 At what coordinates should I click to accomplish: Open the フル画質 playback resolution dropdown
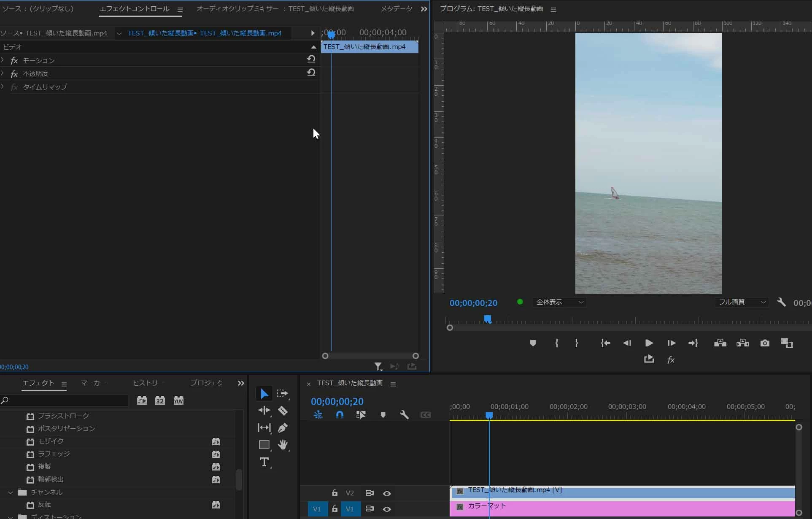click(x=742, y=302)
